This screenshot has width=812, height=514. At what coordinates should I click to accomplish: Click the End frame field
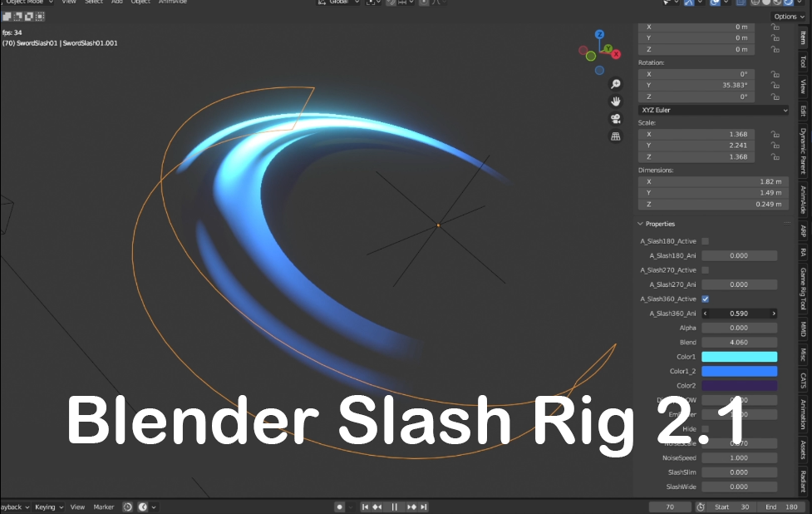[781, 507]
